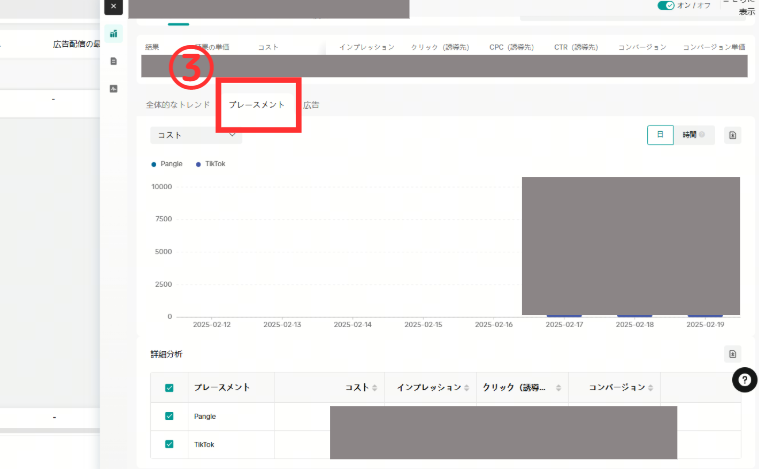This screenshot has width=759, height=469.
Task: Open the bar chart view in sidebar
Action: tap(114, 34)
